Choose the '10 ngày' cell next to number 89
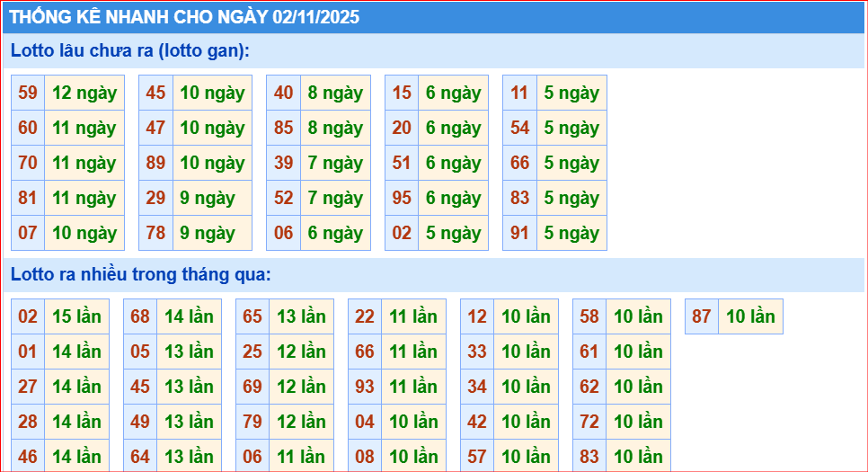 (213, 163)
